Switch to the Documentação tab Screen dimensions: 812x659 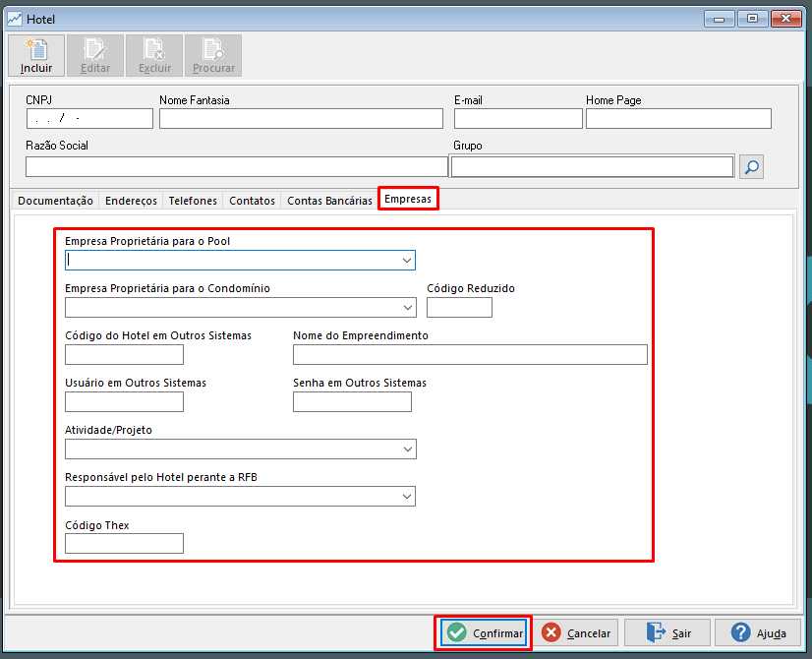(x=55, y=201)
